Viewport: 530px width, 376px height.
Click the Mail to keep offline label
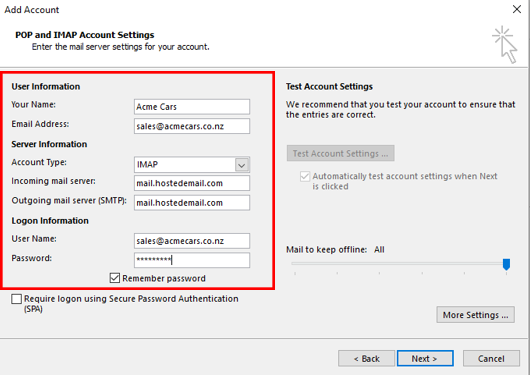click(x=326, y=250)
